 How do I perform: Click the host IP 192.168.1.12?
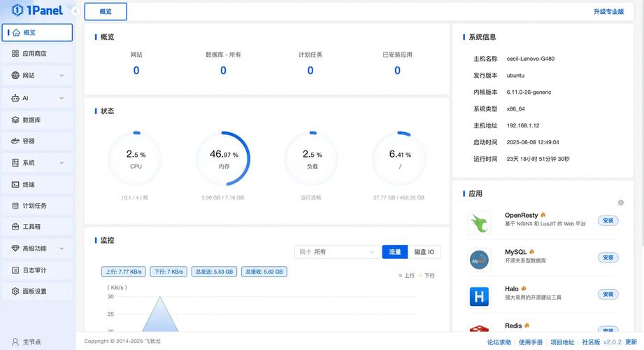point(523,125)
